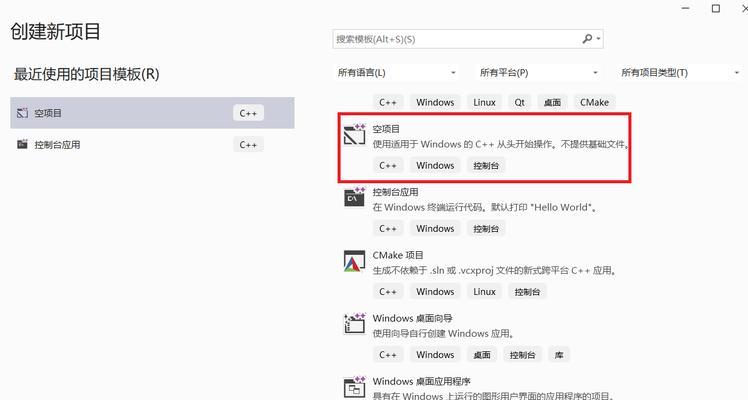Click the 控制台应用 template icon in list

354,197
